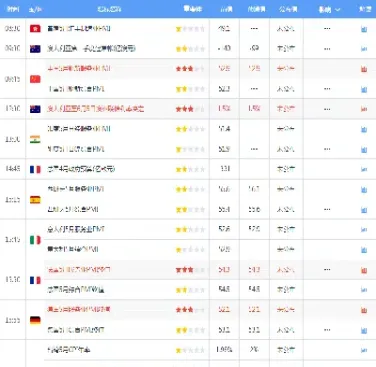
Task: Open red chart icon in Germany three-star row
Action: coord(364,310)
